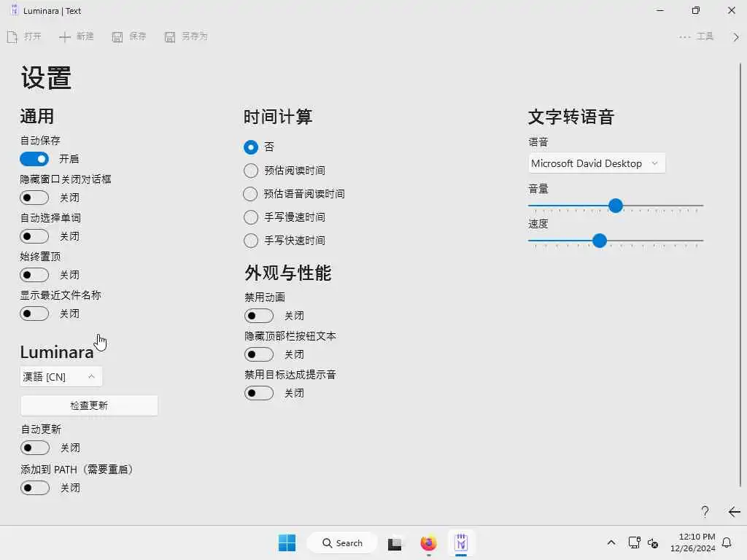
Task: Select the 否 radio option
Action: 251,147
